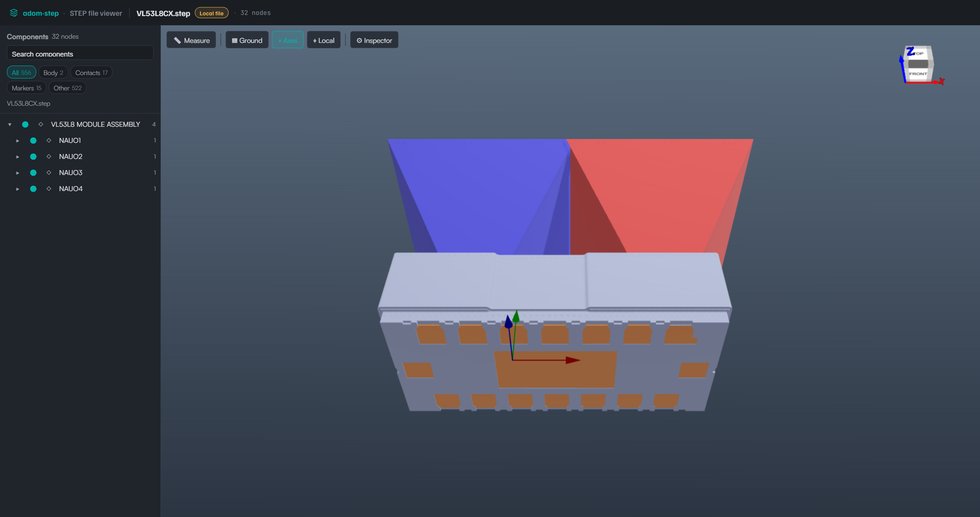Hide the NAUO2 component via teal dot

point(33,157)
